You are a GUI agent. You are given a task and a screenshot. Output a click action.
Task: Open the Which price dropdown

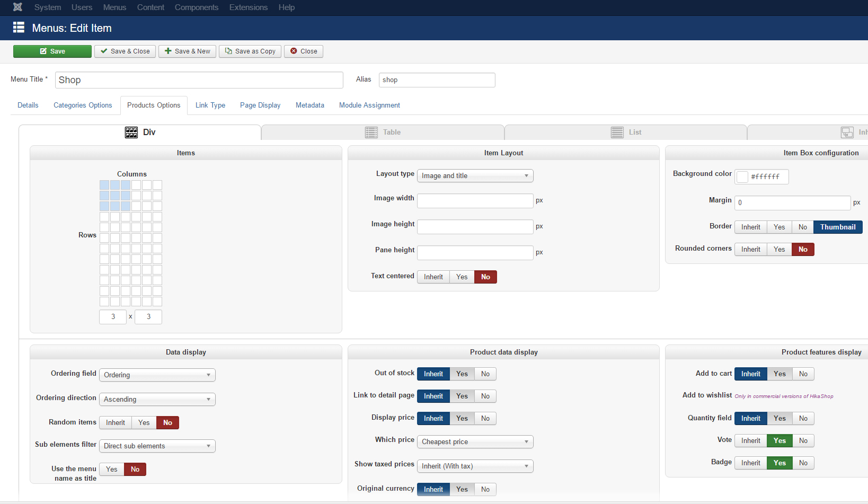475,442
